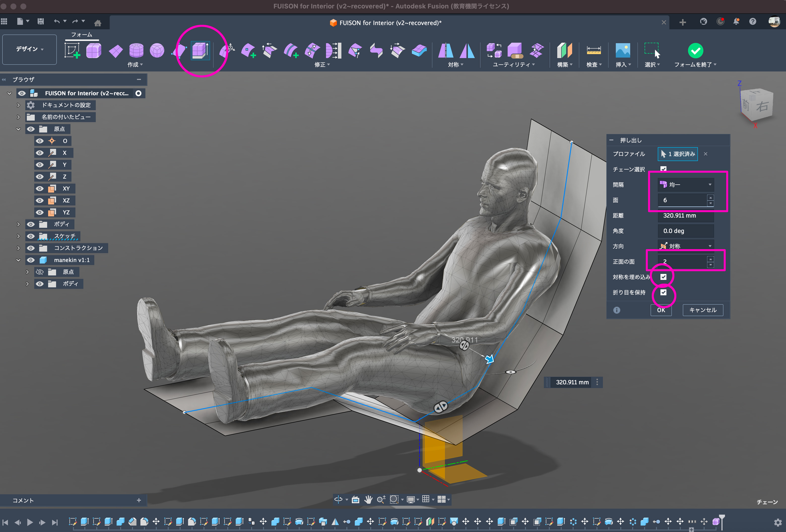
Task: Open the デザイン workspace menu
Action: coord(30,49)
